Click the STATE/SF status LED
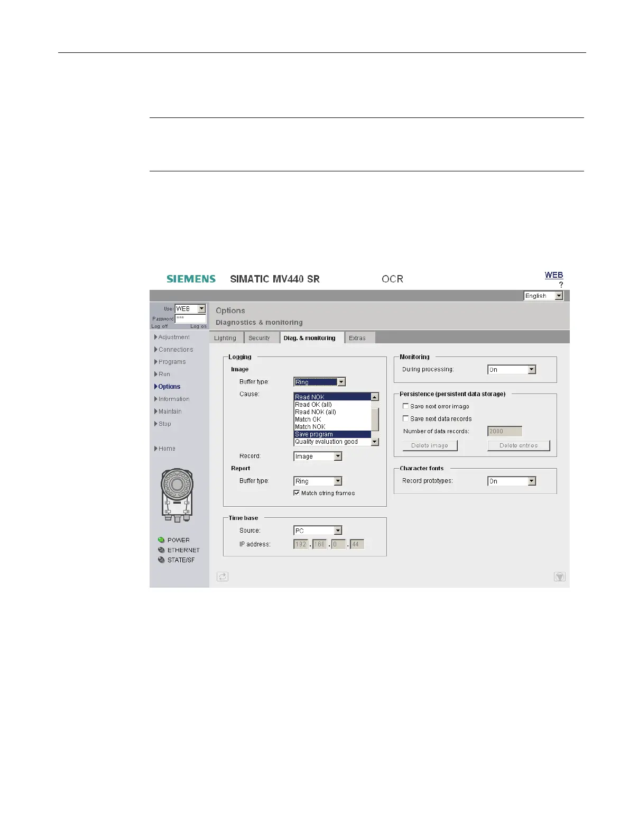 (161, 560)
